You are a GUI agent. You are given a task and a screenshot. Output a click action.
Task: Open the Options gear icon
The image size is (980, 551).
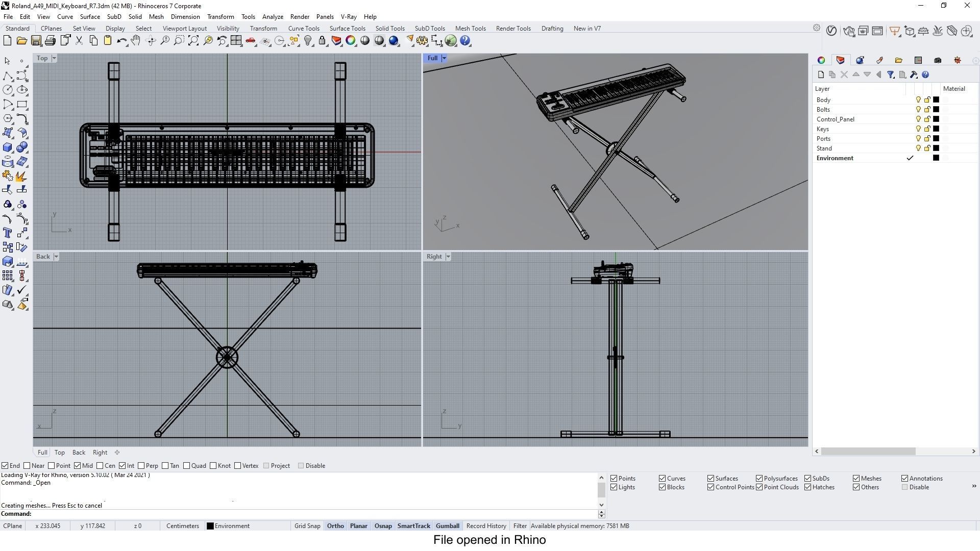click(x=422, y=41)
